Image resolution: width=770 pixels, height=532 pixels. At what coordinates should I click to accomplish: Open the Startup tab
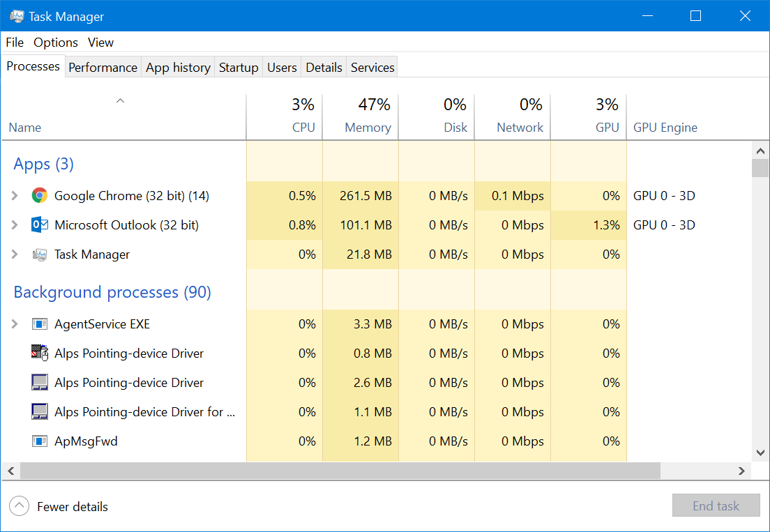point(239,68)
